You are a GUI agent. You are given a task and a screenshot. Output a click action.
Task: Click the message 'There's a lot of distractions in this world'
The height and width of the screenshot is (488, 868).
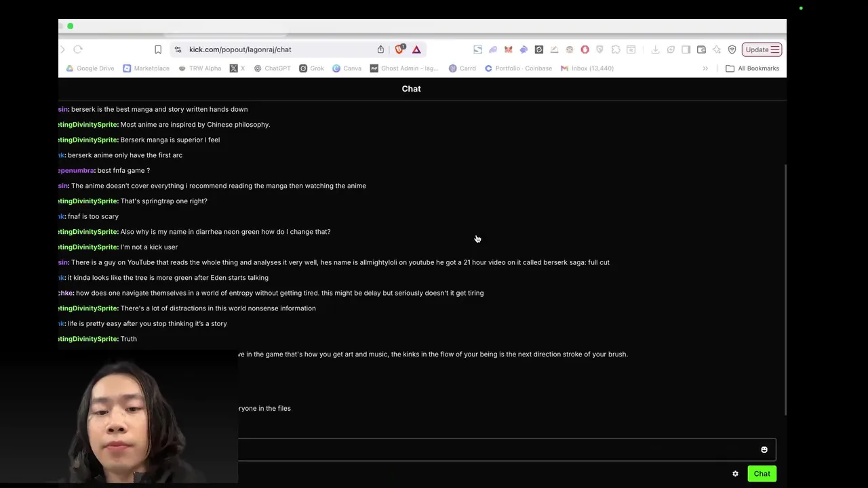[x=218, y=308]
